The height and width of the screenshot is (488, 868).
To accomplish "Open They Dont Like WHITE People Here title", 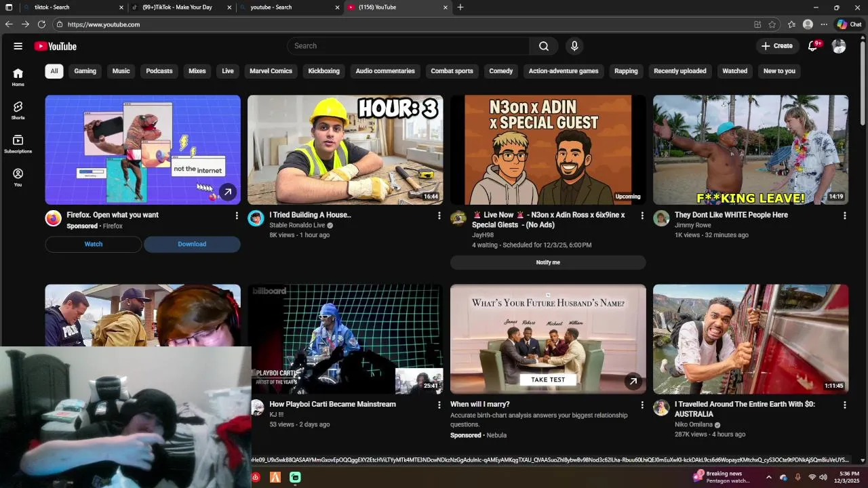I will (x=731, y=215).
